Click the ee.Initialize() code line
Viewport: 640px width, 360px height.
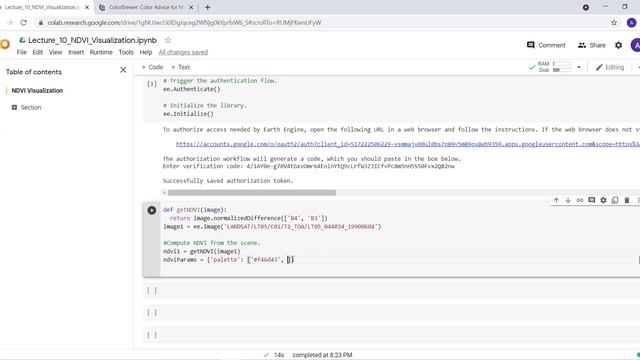(188, 114)
